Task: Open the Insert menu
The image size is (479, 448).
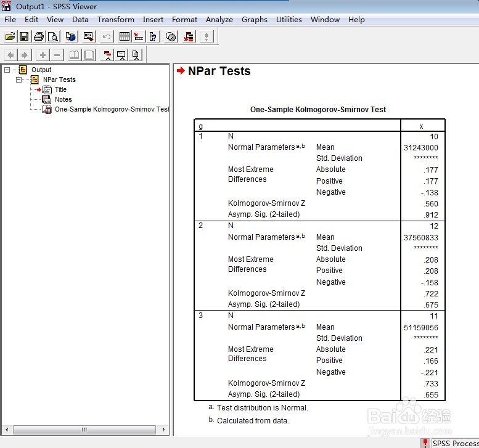Action: click(153, 20)
